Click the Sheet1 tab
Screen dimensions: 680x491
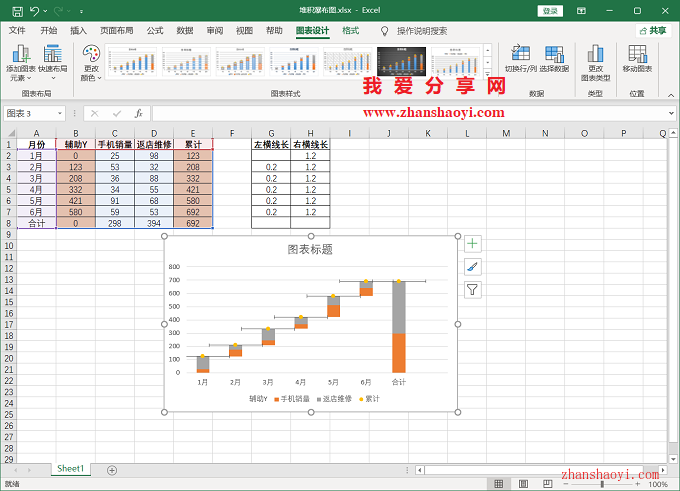(70, 469)
